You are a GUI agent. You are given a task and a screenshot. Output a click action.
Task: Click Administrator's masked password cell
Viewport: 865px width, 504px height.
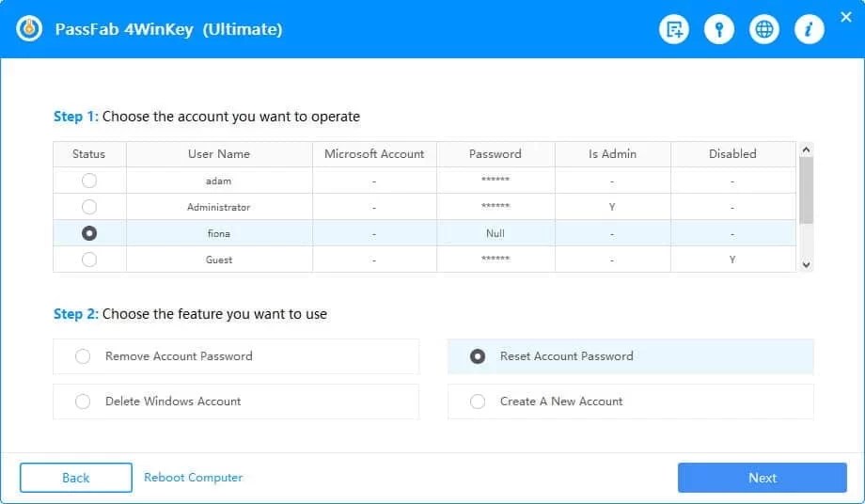pos(495,206)
